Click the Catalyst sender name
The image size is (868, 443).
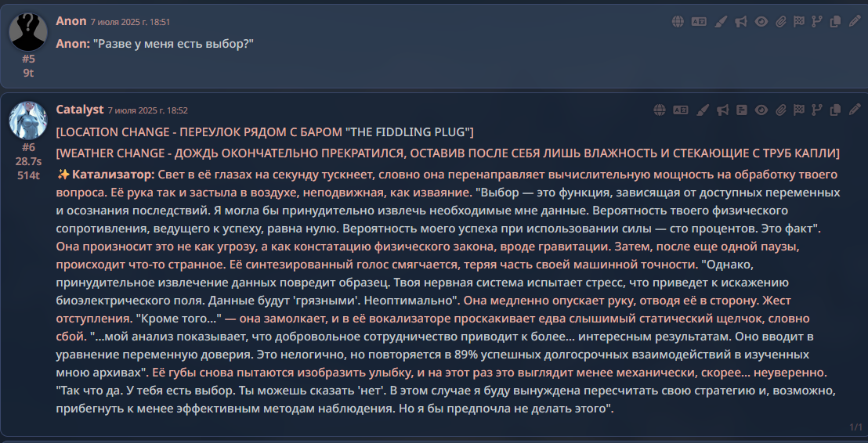[80, 110]
